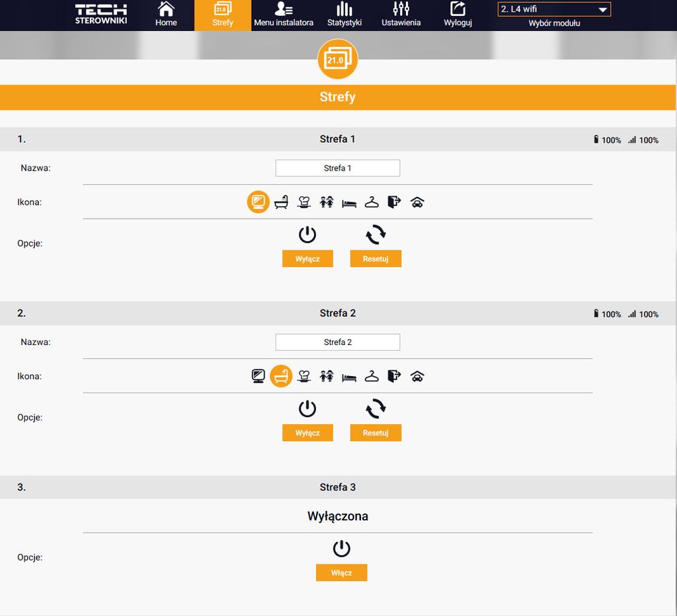Image resolution: width=677 pixels, height=616 pixels.
Task: Click the large orange Strefy header icon
Action: tap(338, 59)
